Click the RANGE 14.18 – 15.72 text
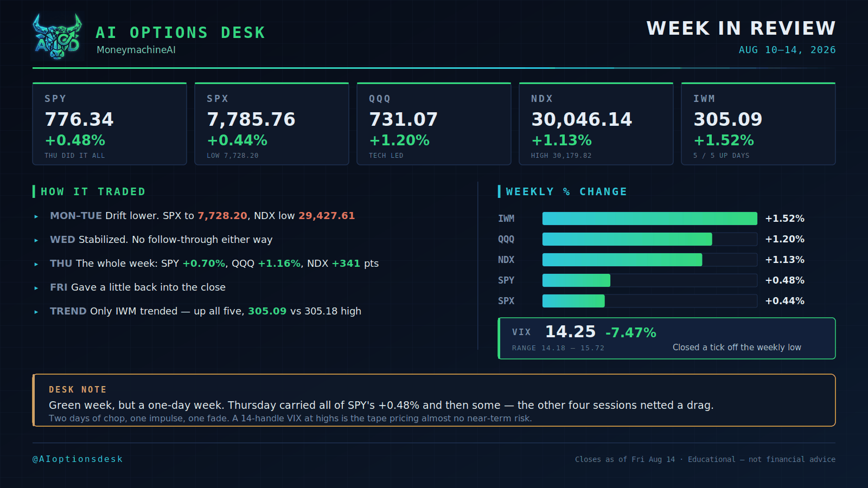868x488 pixels. coord(558,348)
